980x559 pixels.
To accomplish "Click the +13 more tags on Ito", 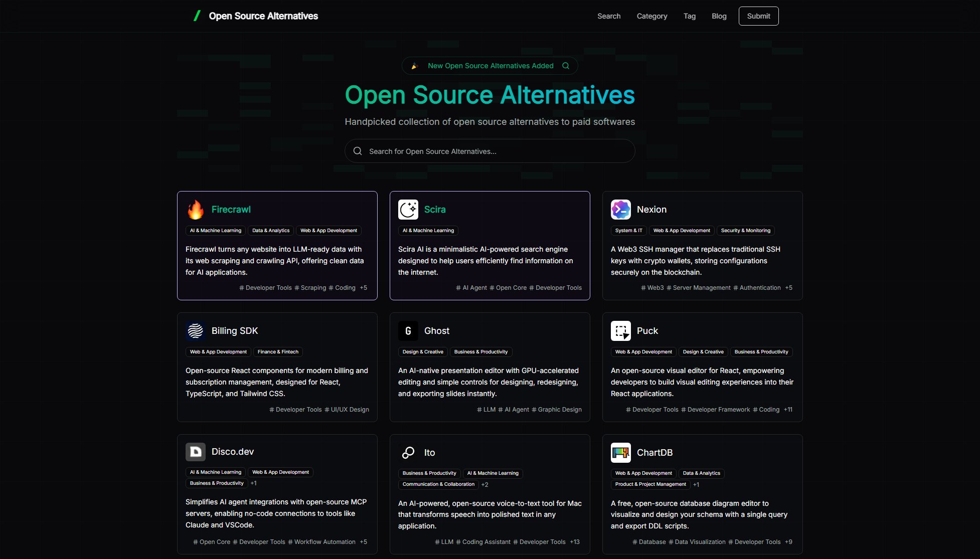I will pos(575,542).
